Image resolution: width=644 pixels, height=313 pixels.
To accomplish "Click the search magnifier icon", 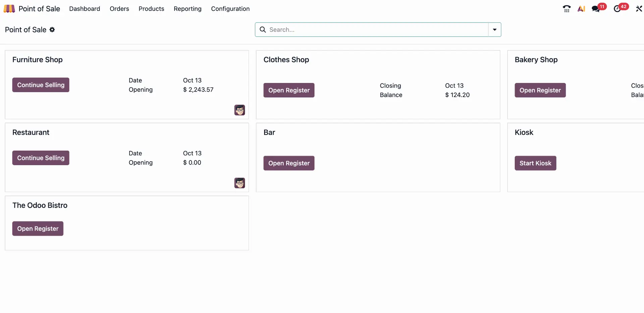I will [x=262, y=30].
